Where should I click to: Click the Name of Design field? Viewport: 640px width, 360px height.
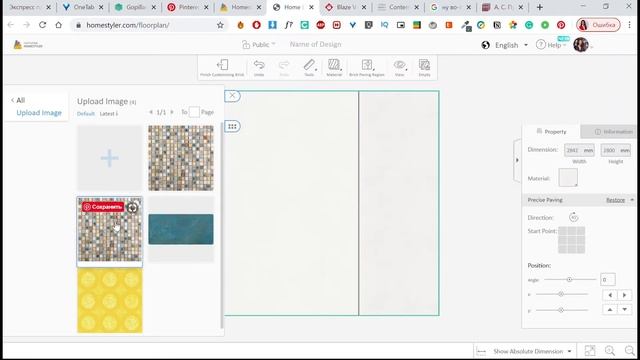coord(316,44)
